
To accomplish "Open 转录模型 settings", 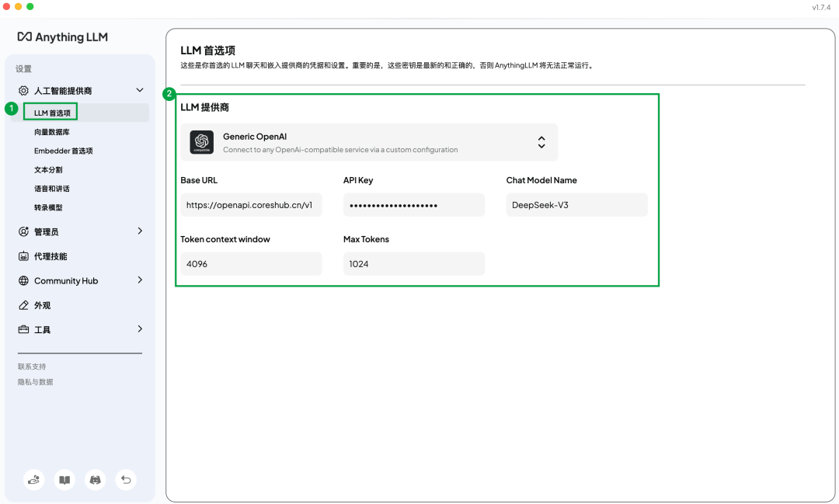I will click(48, 207).
